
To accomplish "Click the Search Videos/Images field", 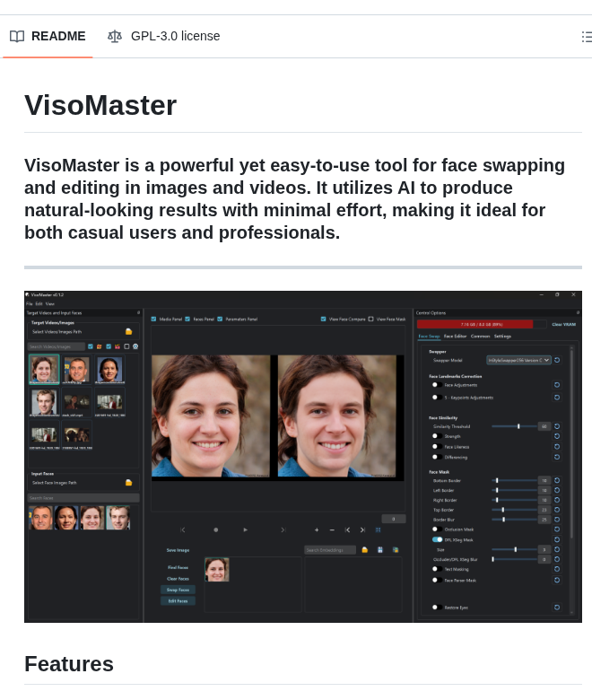I will point(57,346).
